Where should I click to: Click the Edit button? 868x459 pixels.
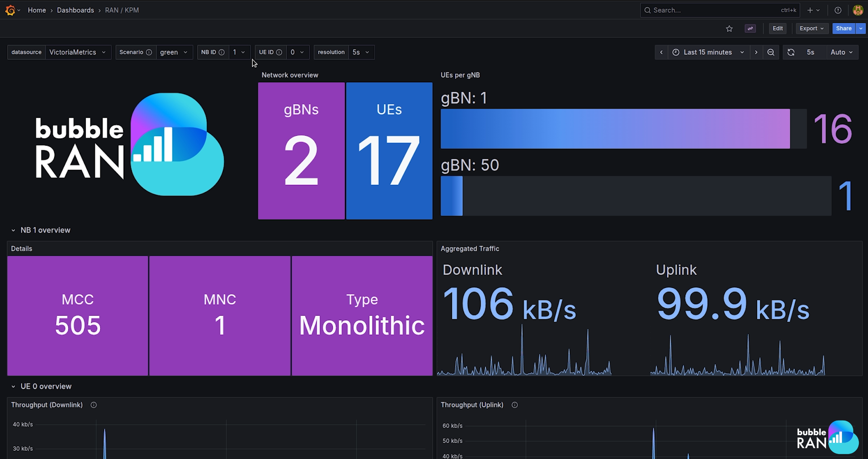tap(778, 29)
